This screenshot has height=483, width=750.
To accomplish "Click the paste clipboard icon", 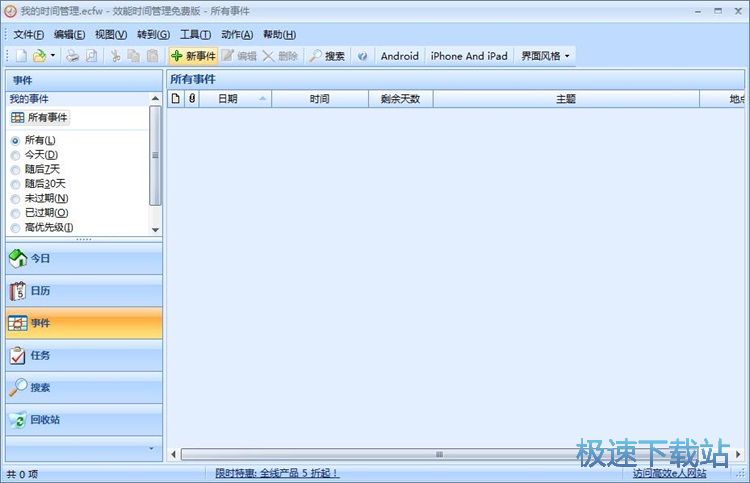I will tap(152, 56).
